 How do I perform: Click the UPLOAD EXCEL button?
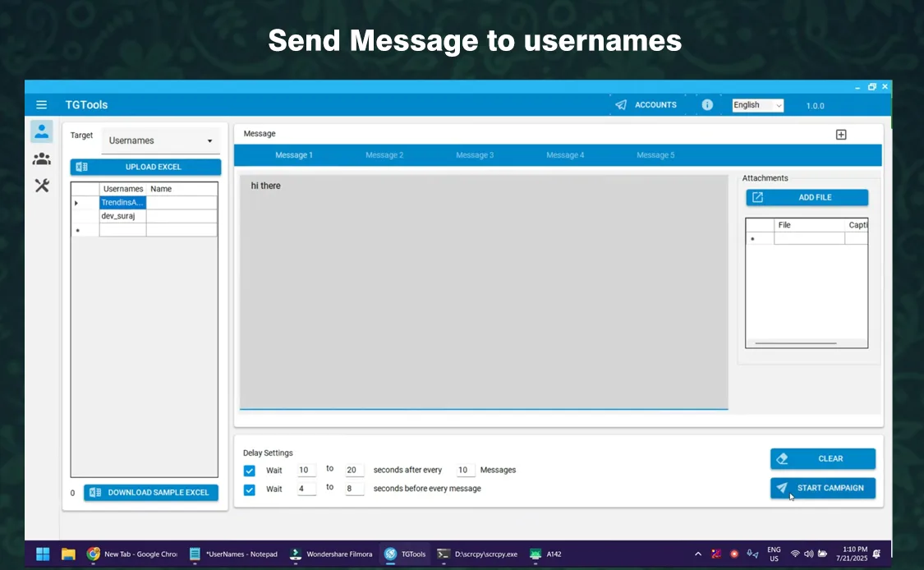pos(145,167)
